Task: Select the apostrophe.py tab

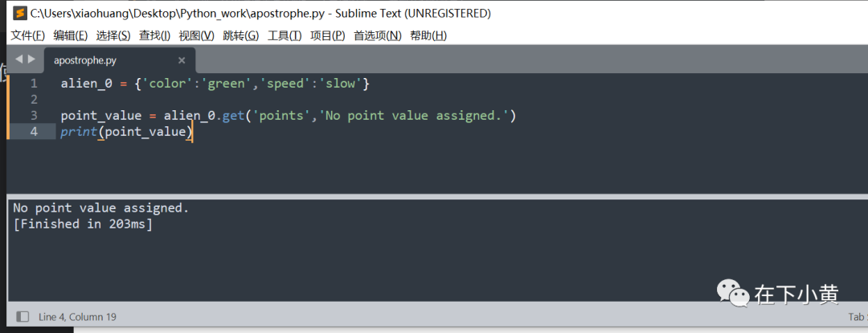Action: coord(120,60)
